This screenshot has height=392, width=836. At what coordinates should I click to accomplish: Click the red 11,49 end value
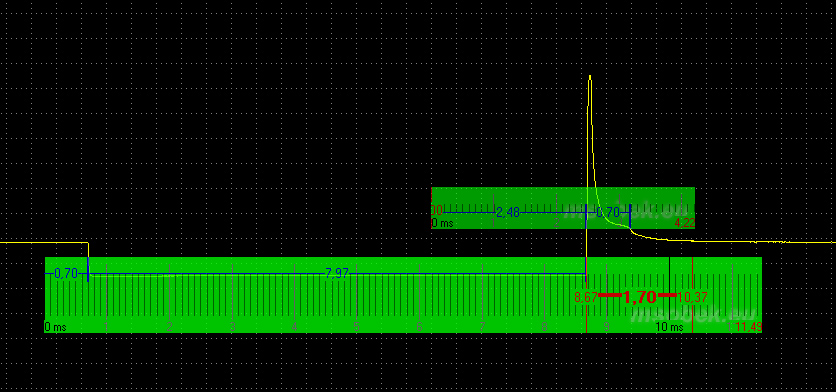[749, 326]
